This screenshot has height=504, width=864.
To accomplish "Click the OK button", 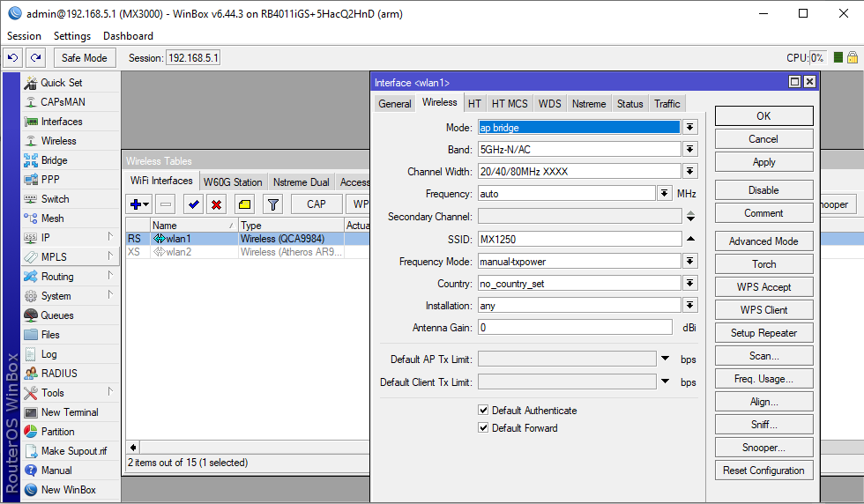I will coord(763,116).
